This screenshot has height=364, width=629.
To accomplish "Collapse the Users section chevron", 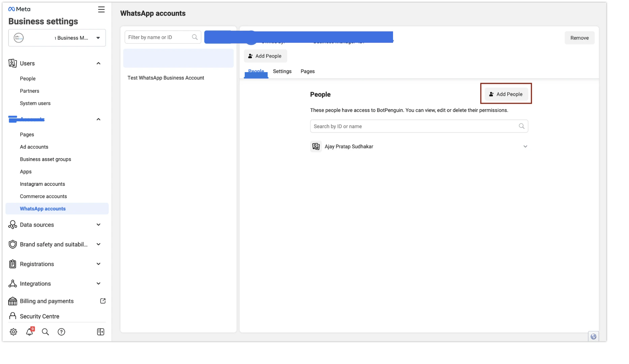I will pyautogui.click(x=98, y=63).
